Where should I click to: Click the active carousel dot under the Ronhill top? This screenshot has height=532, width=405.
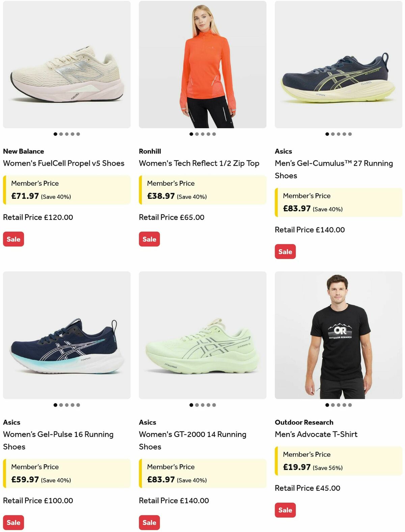click(191, 134)
